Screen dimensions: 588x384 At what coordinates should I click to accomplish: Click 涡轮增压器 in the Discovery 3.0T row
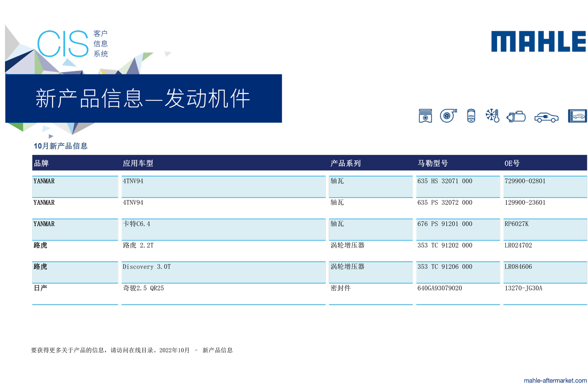pos(348,267)
